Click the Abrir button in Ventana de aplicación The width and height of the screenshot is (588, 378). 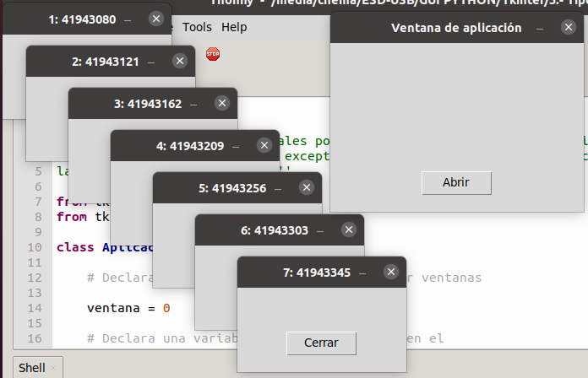pyautogui.click(x=456, y=183)
